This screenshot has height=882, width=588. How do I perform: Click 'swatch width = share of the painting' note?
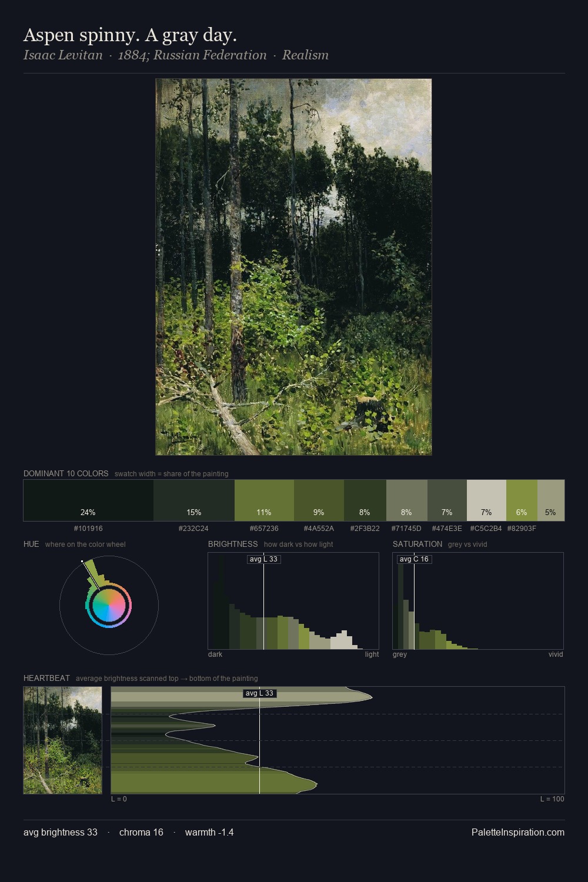[172, 474]
